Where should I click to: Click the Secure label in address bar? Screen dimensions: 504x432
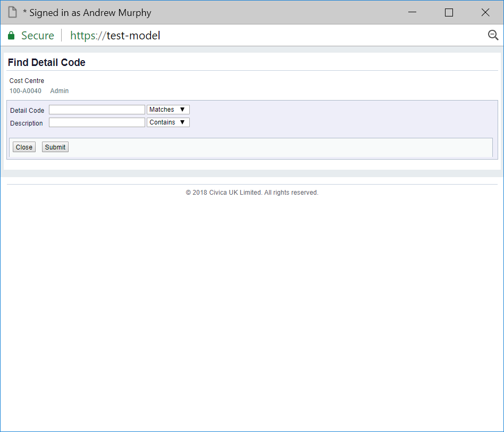click(38, 36)
